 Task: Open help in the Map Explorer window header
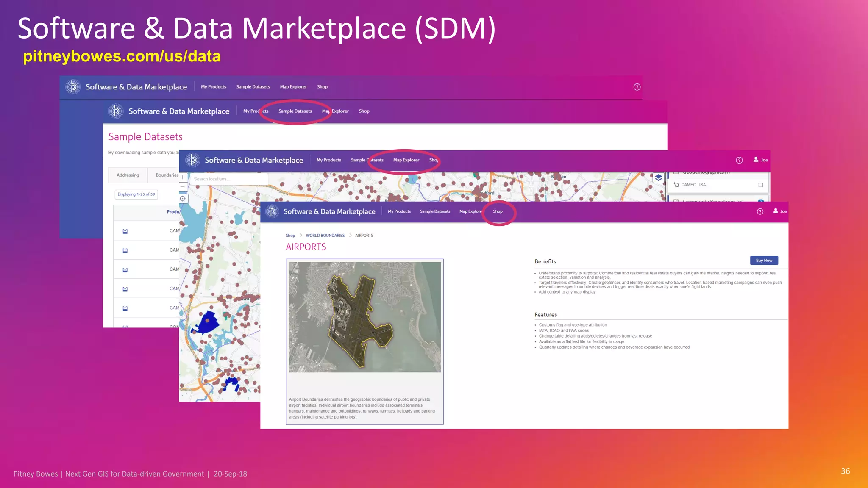(x=739, y=160)
